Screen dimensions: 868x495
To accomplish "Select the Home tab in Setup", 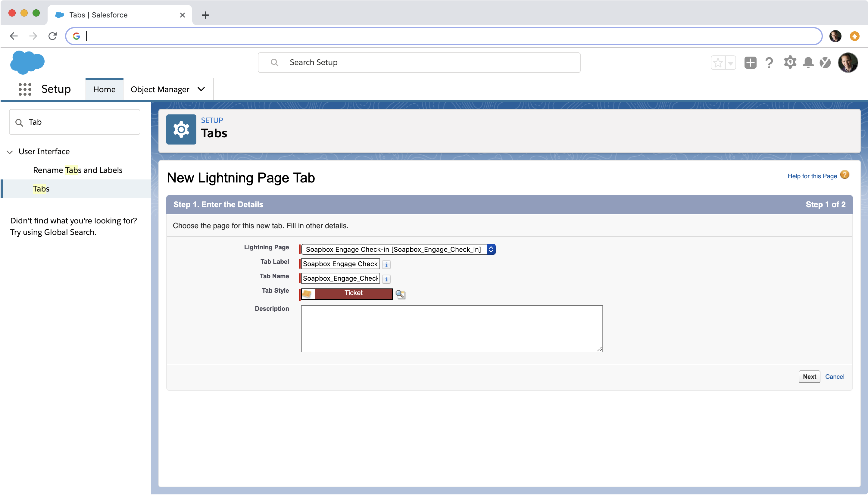I will tap(105, 89).
